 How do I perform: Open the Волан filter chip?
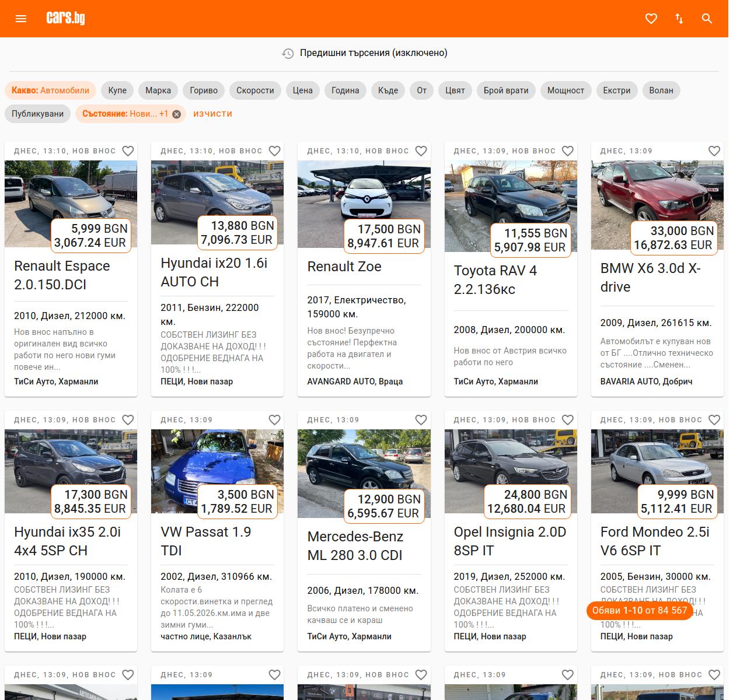[x=661, y=90]
